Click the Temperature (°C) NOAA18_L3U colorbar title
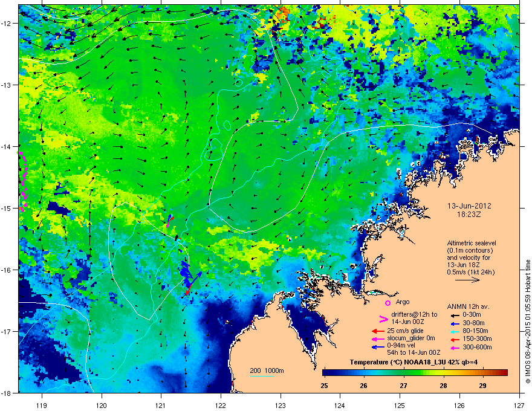 [x=414, y=362]
